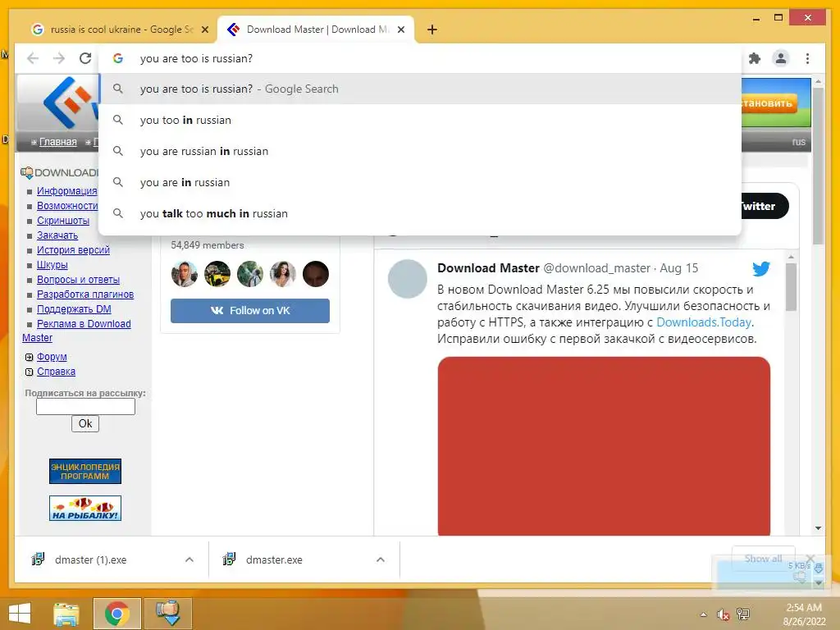Click the Энциклопедия программ banner
Image resolution: width=840 pixels, height=630 pixels.
point(85,472)
